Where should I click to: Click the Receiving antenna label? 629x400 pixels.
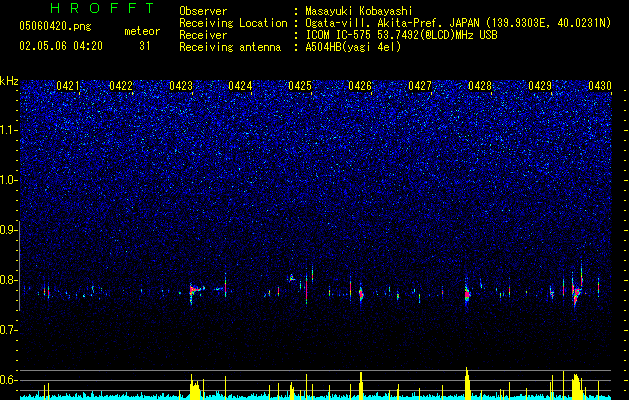[230, 47]
